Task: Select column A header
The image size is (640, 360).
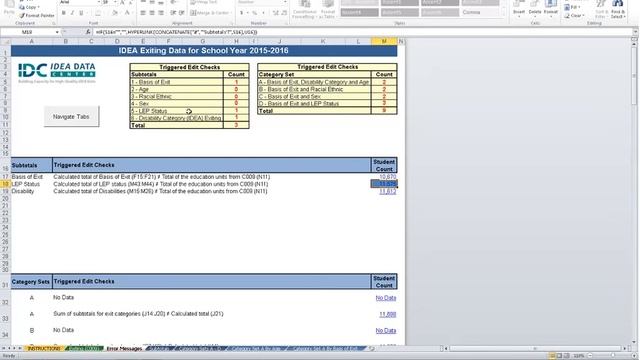Action: (x=31, y=41)
